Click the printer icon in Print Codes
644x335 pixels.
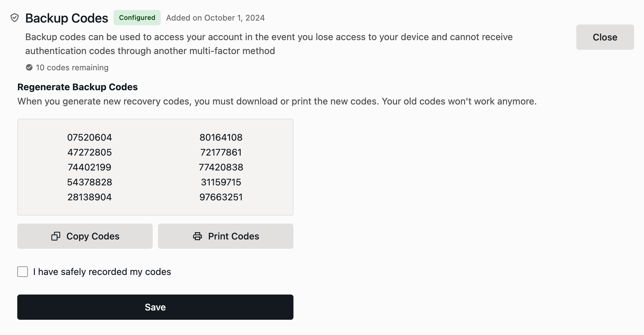pos(198,236)
